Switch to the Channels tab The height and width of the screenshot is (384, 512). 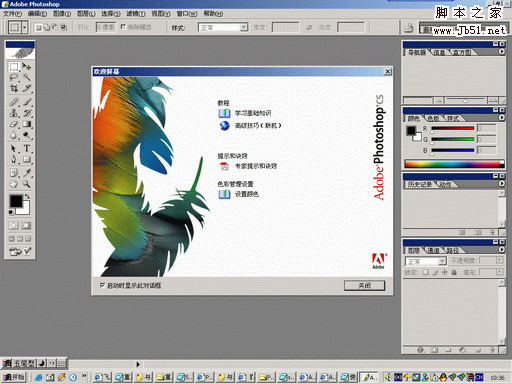pyautogui.click(x=433, y=250)
